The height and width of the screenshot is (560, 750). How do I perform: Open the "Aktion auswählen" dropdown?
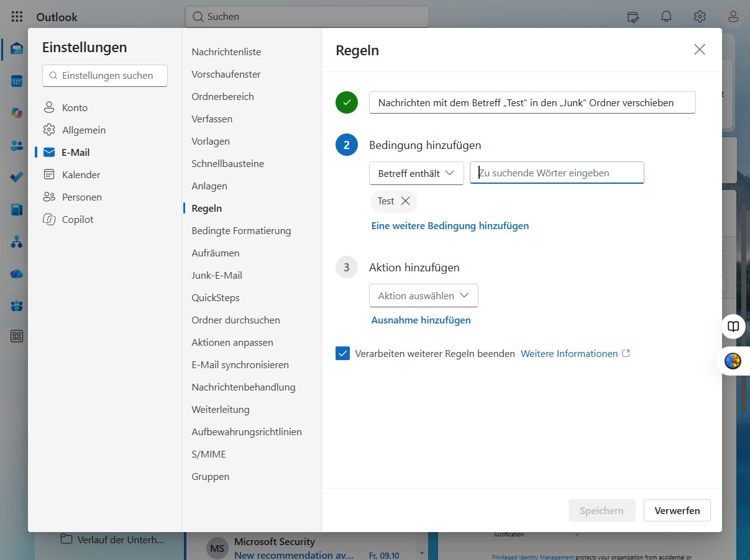pyautogui.click(x=423, y=296)
